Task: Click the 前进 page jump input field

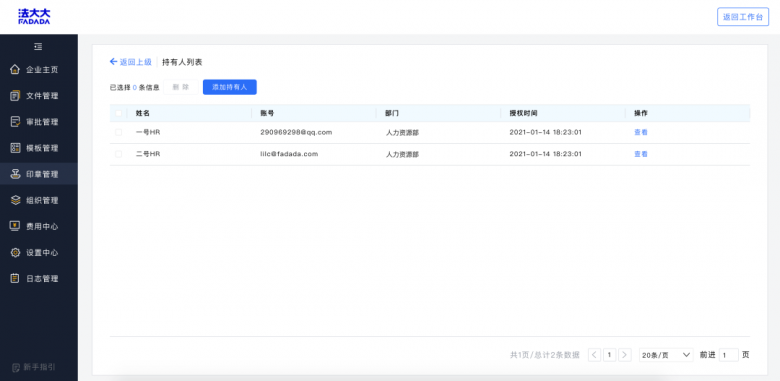Action: click(x=729, y=355)
